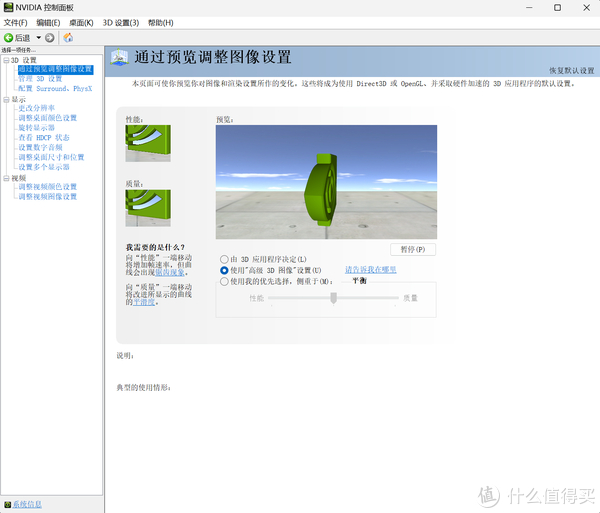
Task: Select 配置 Surround、PhysX in tree
Action: pyautogui.click(x=55, y=89)
